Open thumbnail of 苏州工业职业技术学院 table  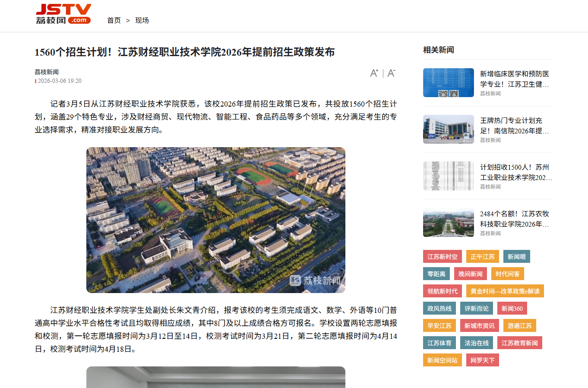(x=449, y=176)
